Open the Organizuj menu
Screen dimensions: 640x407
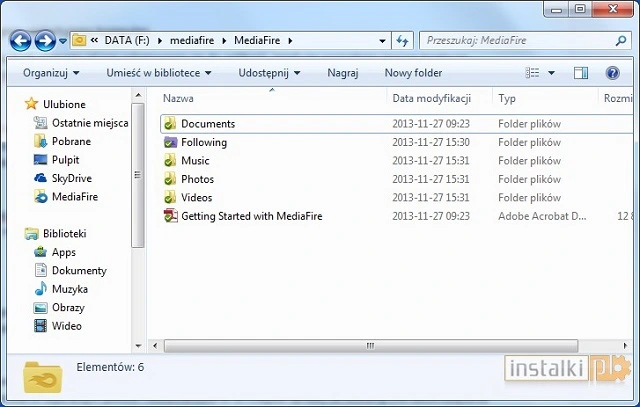coord(51,73)
